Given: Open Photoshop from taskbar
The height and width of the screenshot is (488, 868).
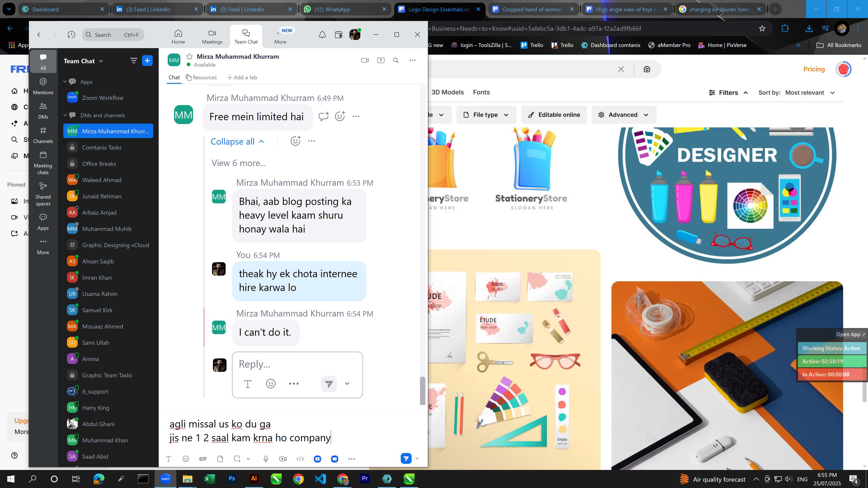Looking at the screenshot, I should (232, 479).
